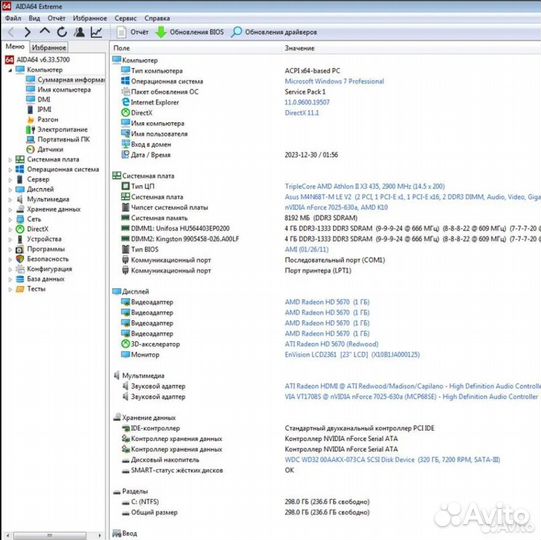Viewport: 541px width, 540px height.
Task: Open the Справка menu
Action: tap(157, 18)
